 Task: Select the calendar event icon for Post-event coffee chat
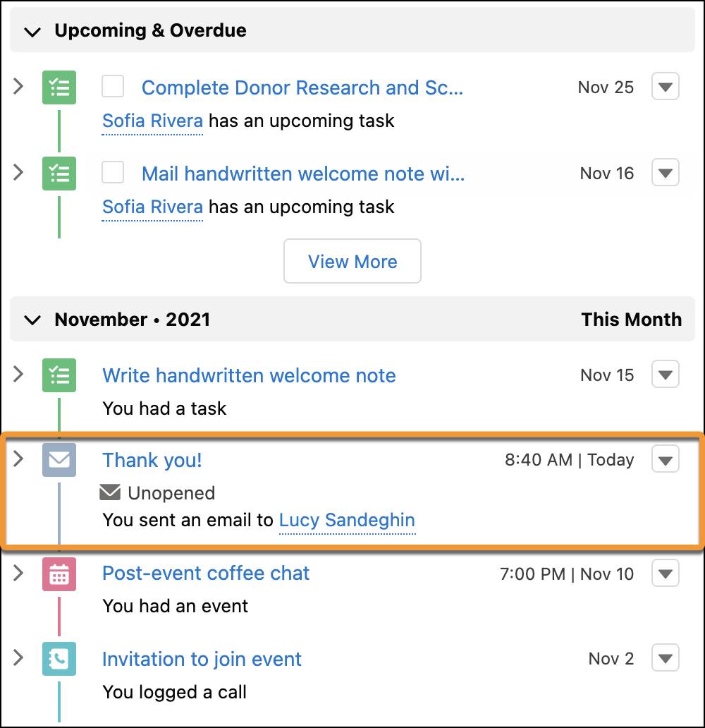pos(59,574)
